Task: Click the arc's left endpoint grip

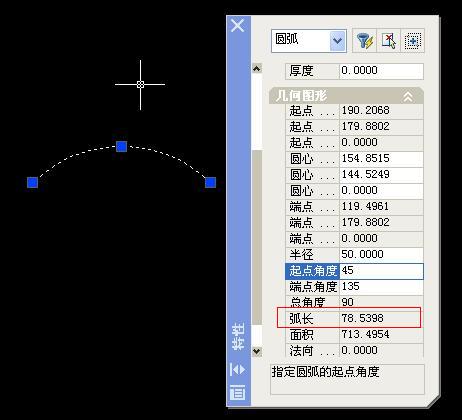Action: click(32, 182)
